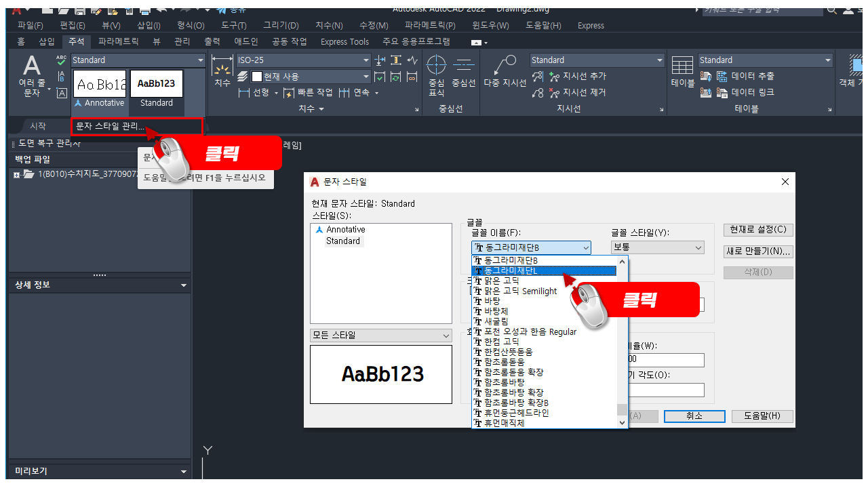The height and width of the screenshot is (488, 868).
Task: Collapse the 상세 정보 section
Action: [x=184, y=285]
